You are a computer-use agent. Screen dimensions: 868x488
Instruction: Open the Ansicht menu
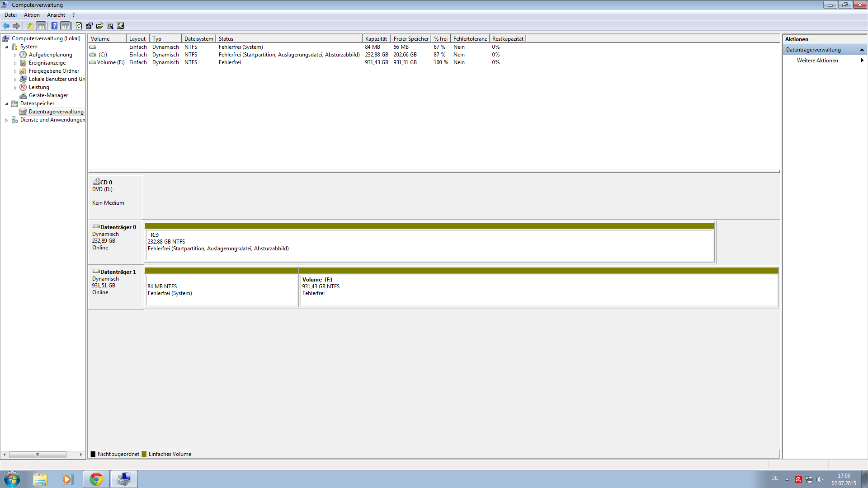56,15
